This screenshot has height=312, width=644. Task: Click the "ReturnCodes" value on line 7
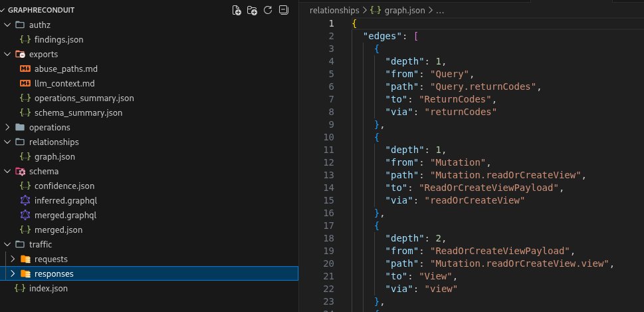(455, 99)
